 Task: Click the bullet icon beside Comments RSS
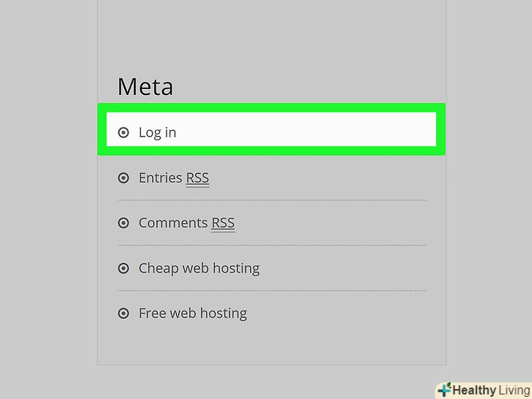[x=123, y=223]
